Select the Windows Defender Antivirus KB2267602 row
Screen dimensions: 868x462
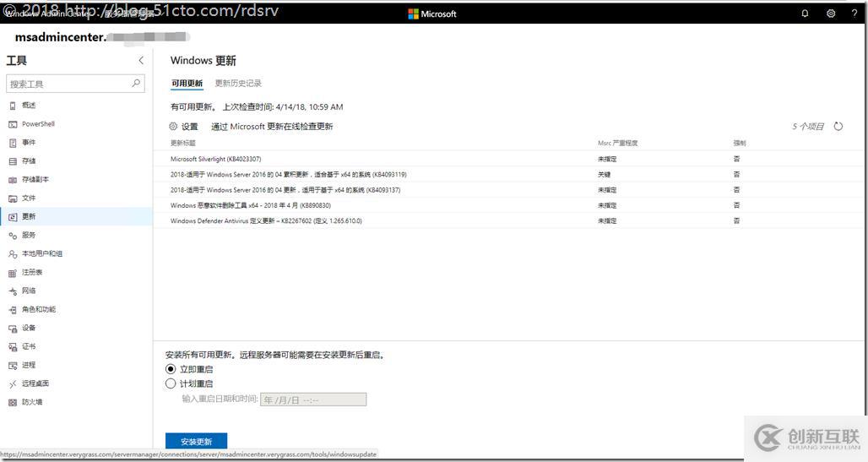click(509, 221)
